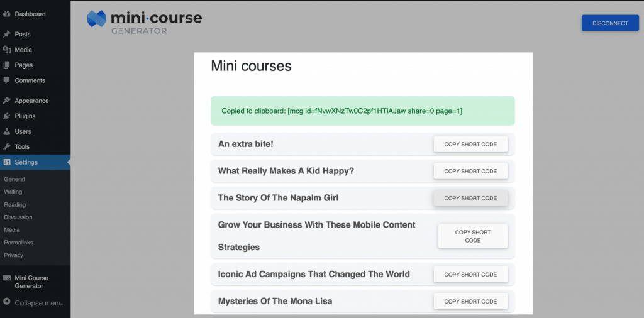Copy short code for Napalm Girl course
Screen dimensions: 644x318
[x=470, y=198]
